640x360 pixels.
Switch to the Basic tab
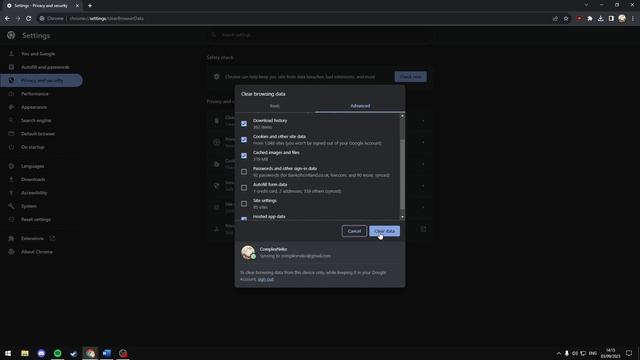tap(275, 106)
